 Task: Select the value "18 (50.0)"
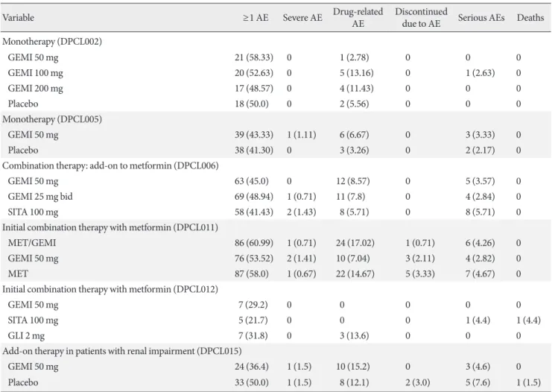tap(251, 104)
